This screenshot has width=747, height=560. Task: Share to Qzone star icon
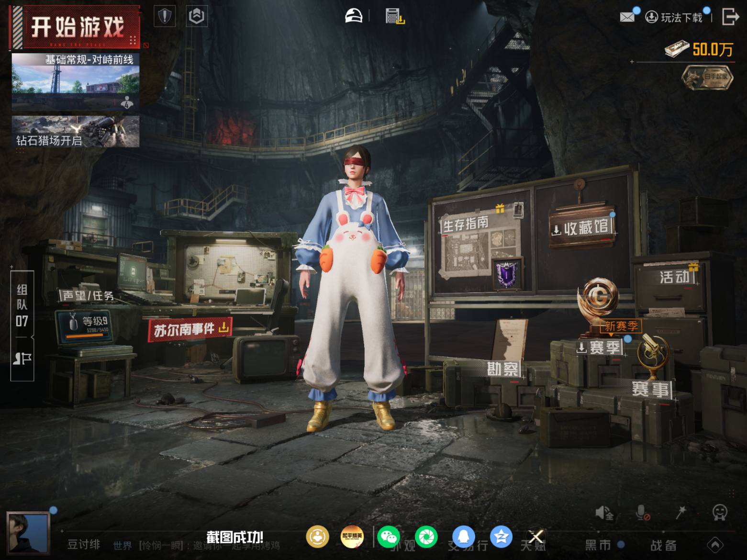[501, 537]
